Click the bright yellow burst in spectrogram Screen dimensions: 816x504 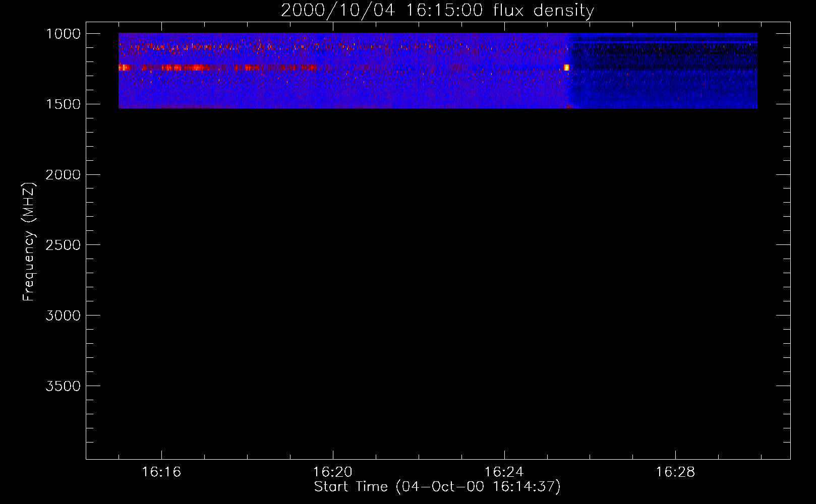[566, 68]
